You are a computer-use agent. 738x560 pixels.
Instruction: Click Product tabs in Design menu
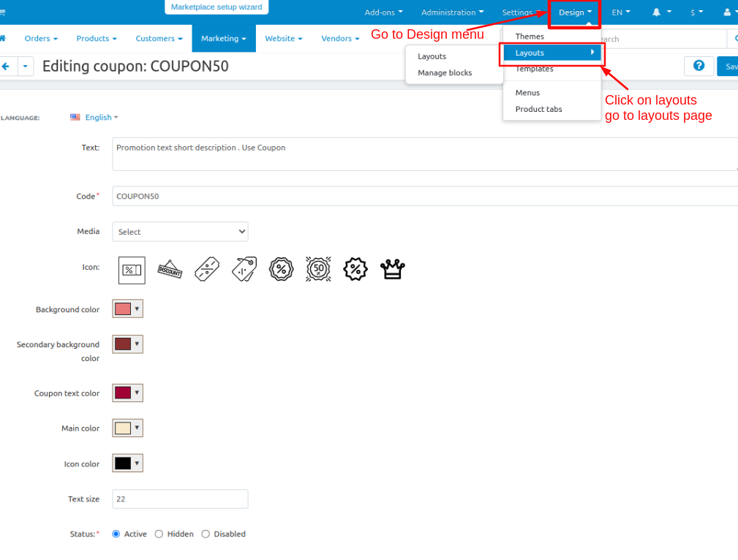point(538,109)
